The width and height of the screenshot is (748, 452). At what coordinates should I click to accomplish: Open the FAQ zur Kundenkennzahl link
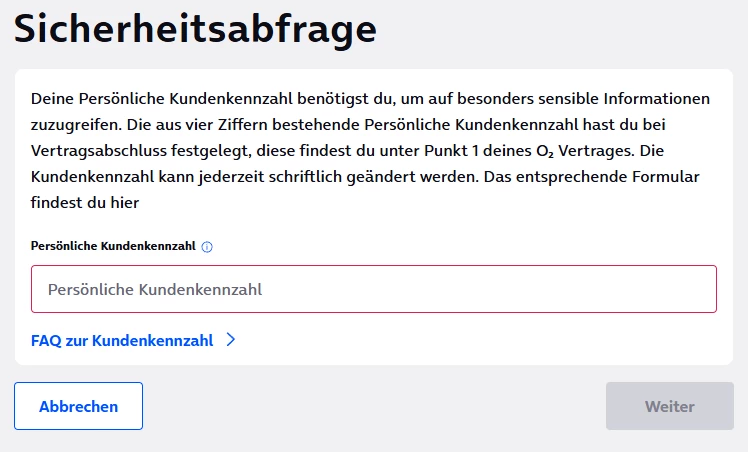tap(122, 340)
